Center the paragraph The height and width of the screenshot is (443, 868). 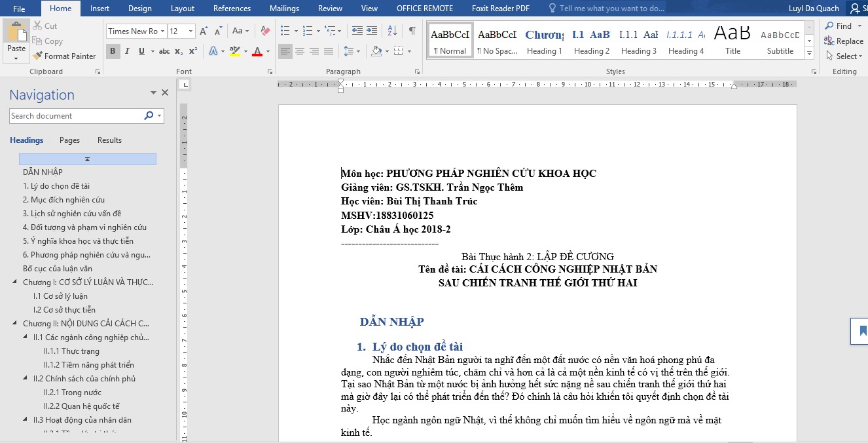(x=300, y=51)
